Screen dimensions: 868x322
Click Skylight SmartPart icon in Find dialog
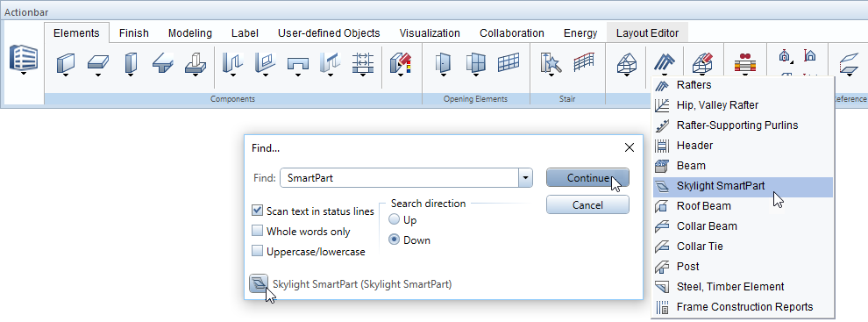click(259, 284)
